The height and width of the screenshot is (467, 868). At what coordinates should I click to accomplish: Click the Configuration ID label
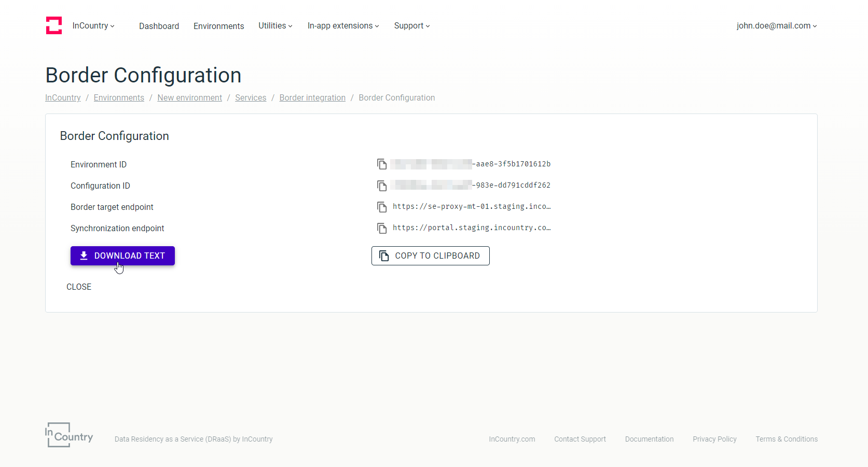[x=100, y=186]
